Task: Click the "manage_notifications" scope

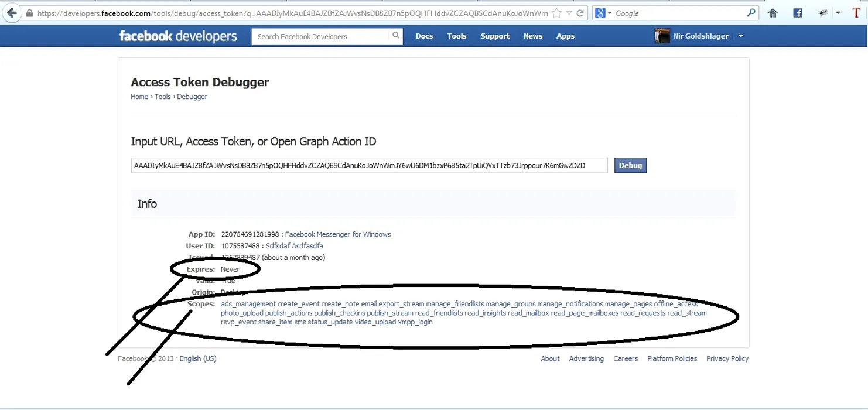Action: coord(570,304)
